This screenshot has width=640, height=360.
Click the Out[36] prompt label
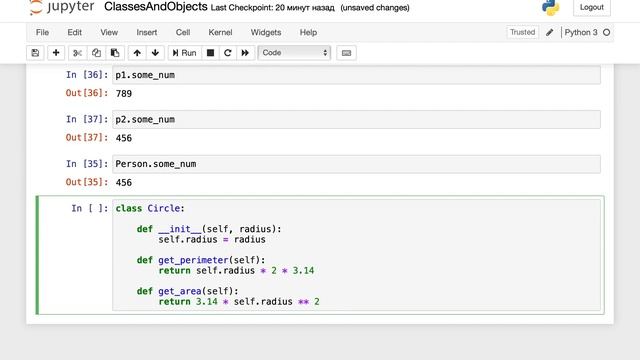(x=87, y=93)
